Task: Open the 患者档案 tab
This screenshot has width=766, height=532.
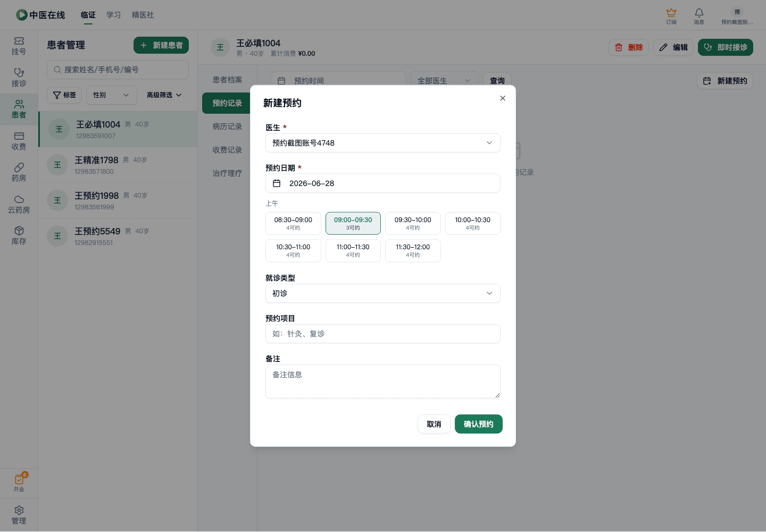Action: pyautogui.click(x=227, y=80)
